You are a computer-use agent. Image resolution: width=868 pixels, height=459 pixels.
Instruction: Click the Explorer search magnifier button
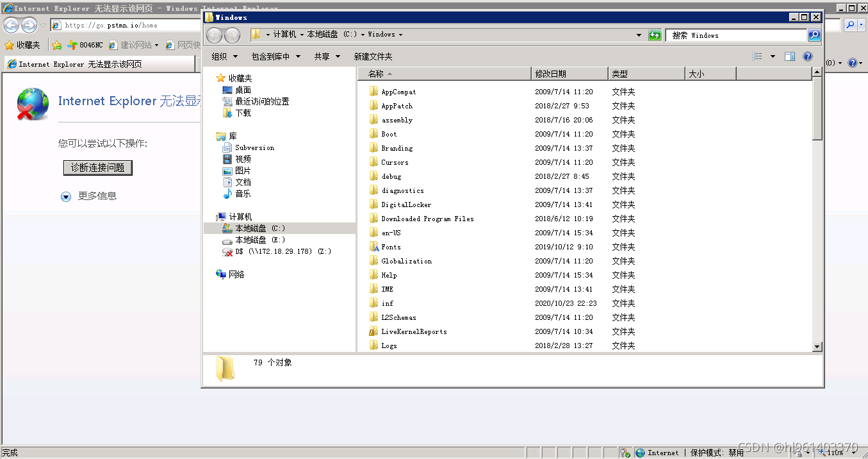coord(814,35)
